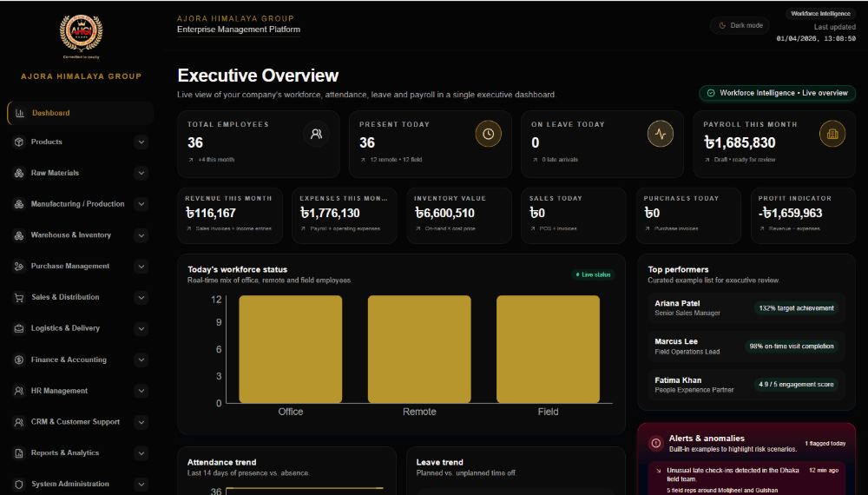868x495 pixels.
Task: Click the Expenses This Month value ৳1,776,130
Action: (x=330, y=213)
